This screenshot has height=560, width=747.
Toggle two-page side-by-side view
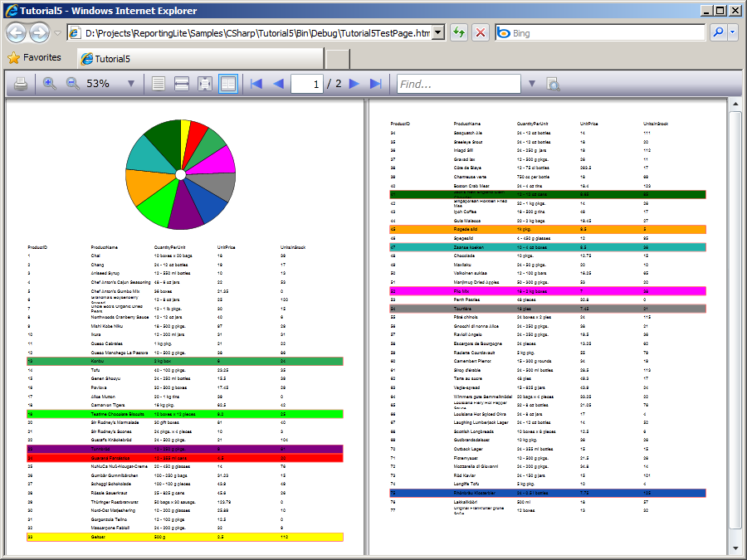(227, 84)
